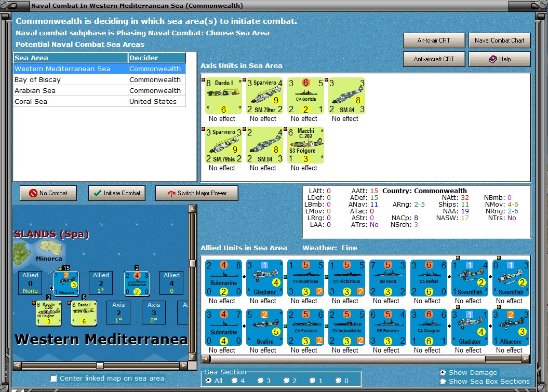Open the Naval Combat Chart
This screenshot has width=548, height=392.
point(499,40)
